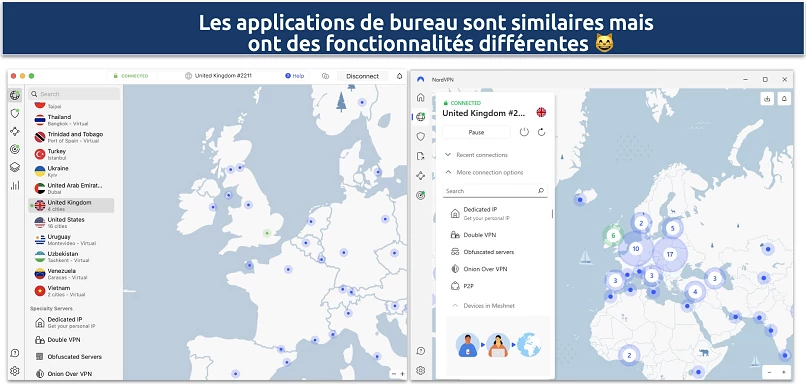This screenshot has width=806, height=384.
Task: Select Thailand in Mac country list
Action: point(71,120)
